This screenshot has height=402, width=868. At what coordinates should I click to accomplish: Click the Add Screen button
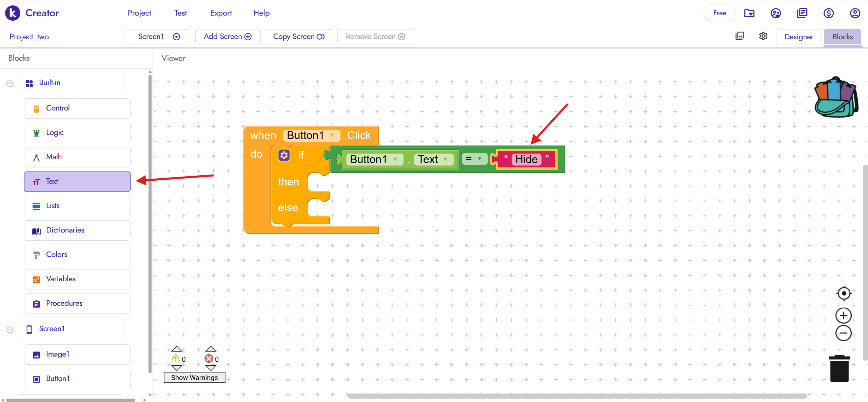[x=228, y=37]
